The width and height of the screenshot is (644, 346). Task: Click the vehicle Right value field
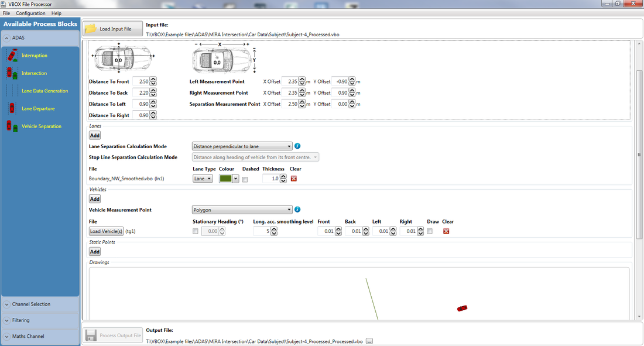pyautogui.click(x=408, y=231)
